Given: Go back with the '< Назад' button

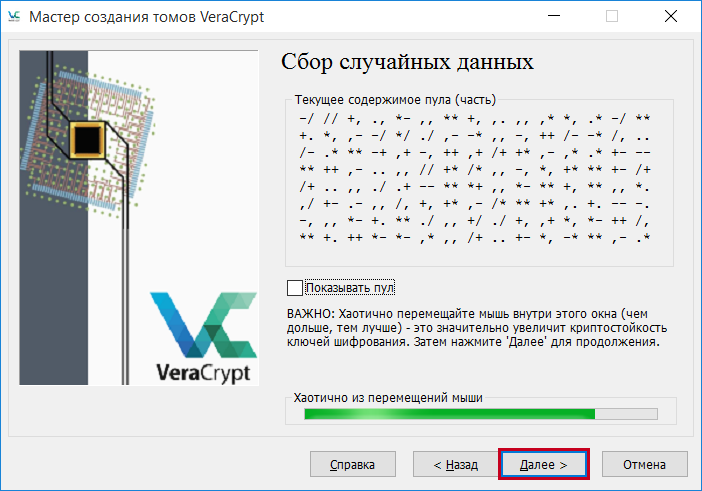Looking at the screenshot, I should point(455,464).
